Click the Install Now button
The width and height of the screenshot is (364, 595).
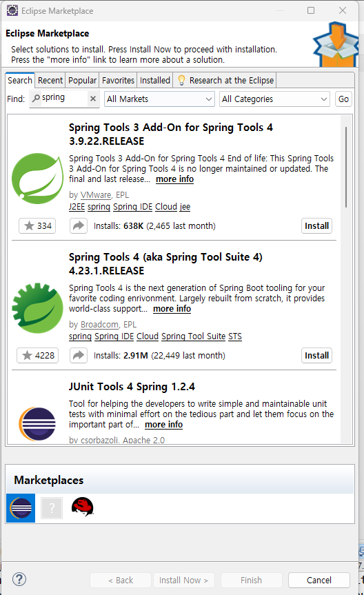(x=183, y=581)
